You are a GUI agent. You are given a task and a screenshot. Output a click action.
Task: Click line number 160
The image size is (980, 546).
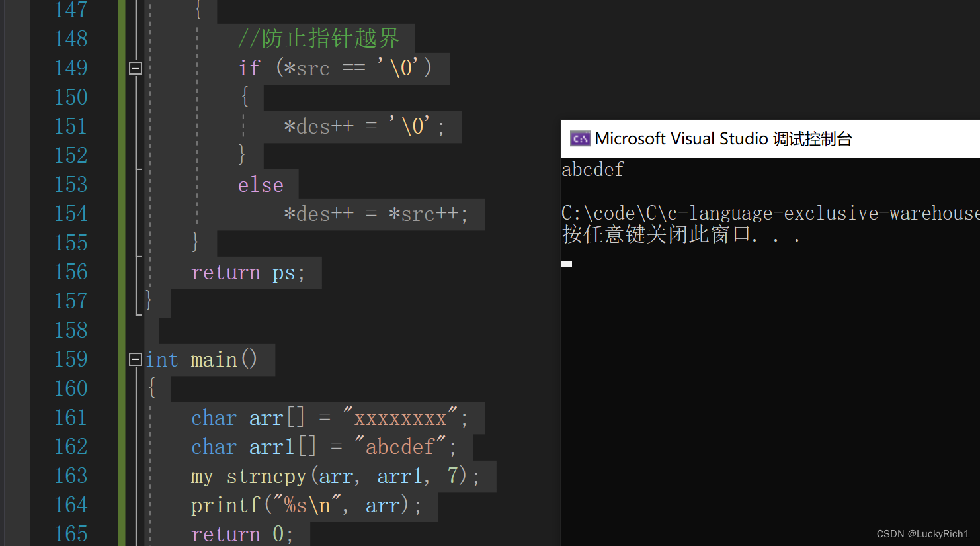click(71, 388)
